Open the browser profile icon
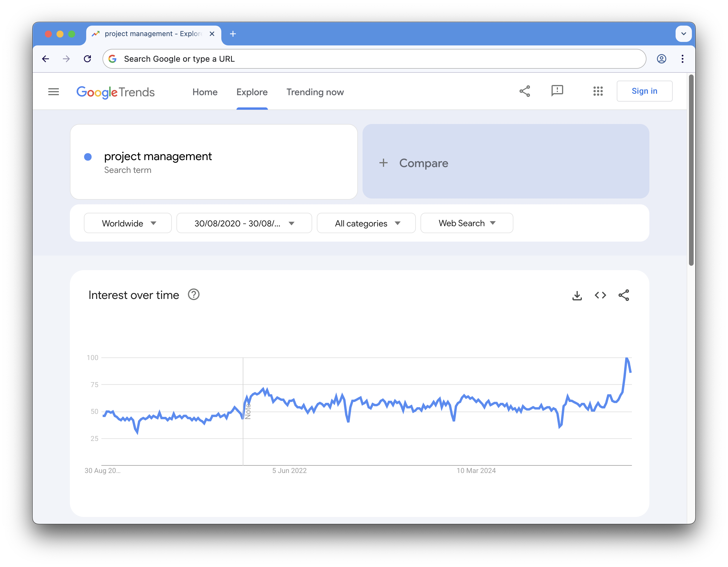The height and width of the screenshot is (567, 728). [x=661, y=59]
